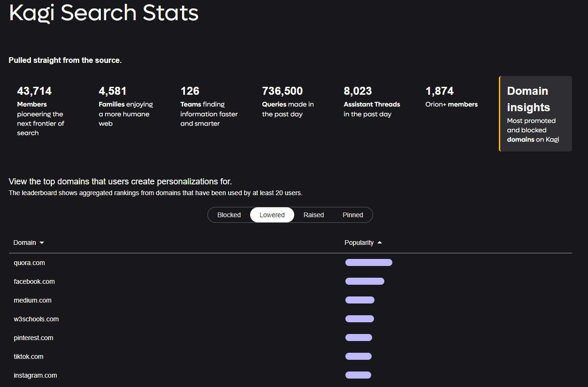Click the tiktok.com popularity bar

click(359, 357)
